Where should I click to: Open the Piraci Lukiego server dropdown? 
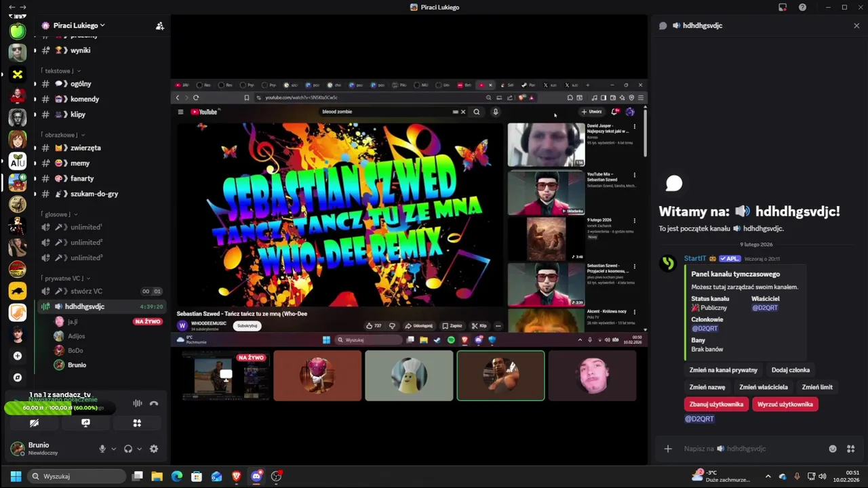pyautogui.click(x=79, y=26)
